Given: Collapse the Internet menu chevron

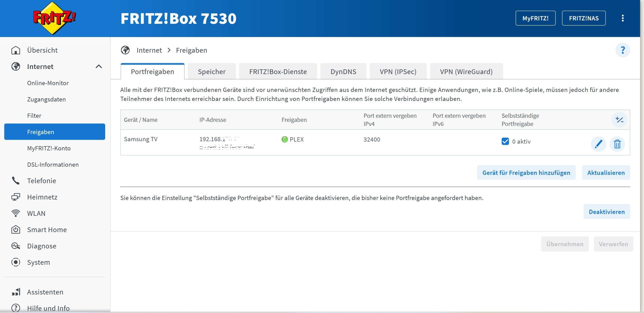Looking at the screenshot, I should pos(99,67).
